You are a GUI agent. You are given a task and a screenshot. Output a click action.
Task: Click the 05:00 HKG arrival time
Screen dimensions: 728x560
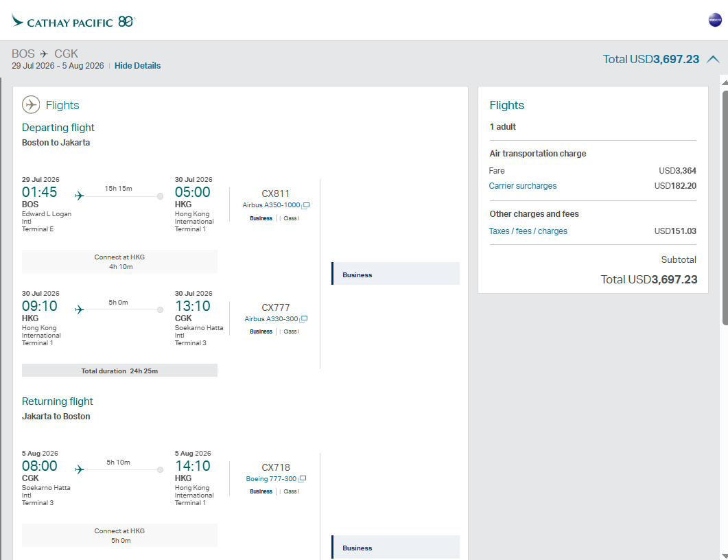click(x=192, y=191)
